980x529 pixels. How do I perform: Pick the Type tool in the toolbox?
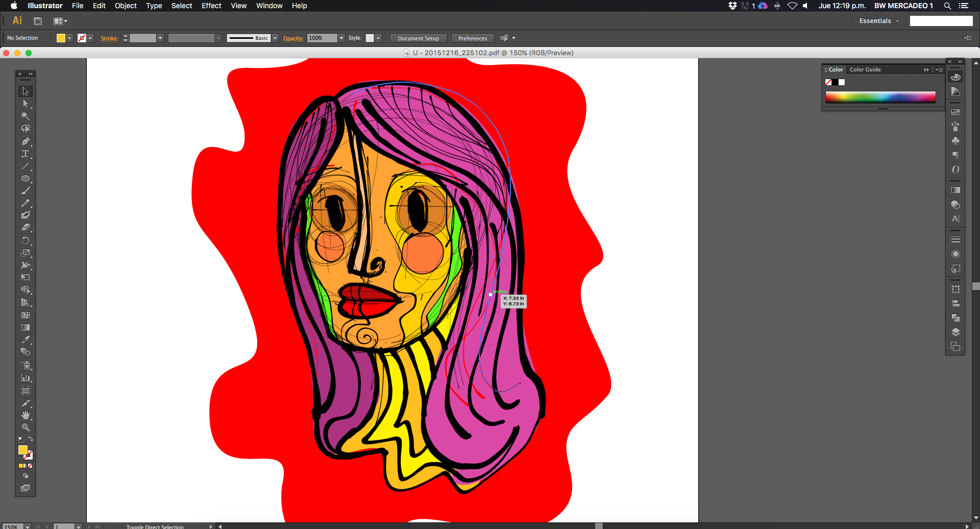pos(25,154)
